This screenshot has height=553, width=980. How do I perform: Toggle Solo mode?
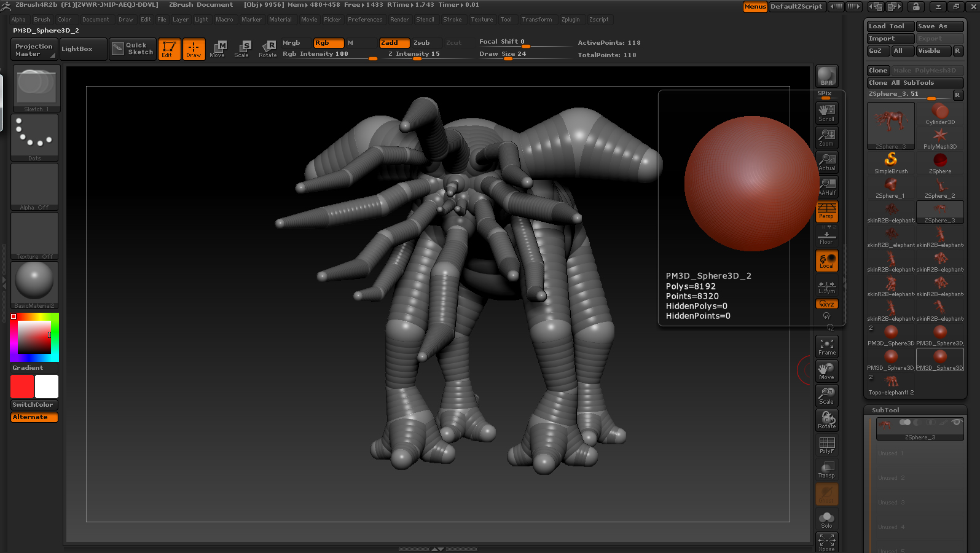click(x=827, y=520)
